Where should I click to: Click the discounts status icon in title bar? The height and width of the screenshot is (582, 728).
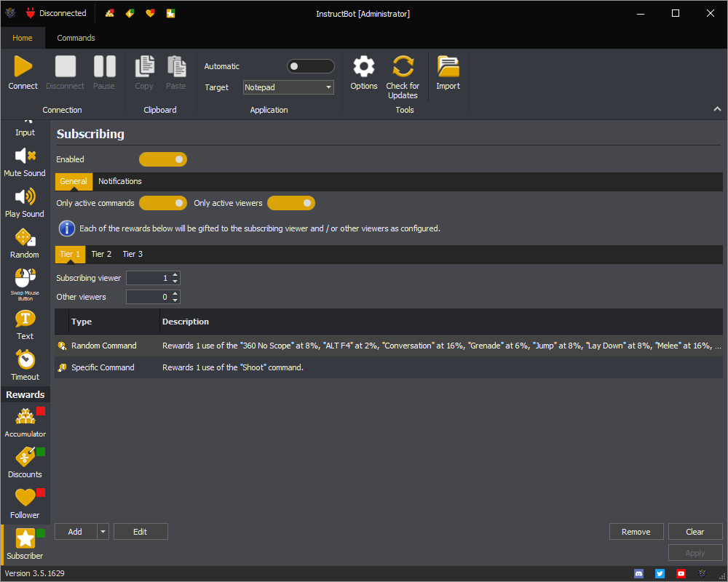(130, 14)
